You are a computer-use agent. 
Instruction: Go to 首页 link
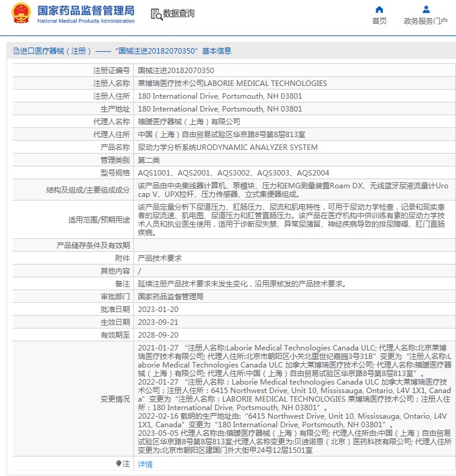pyautogui.click(x=379, y=21)
